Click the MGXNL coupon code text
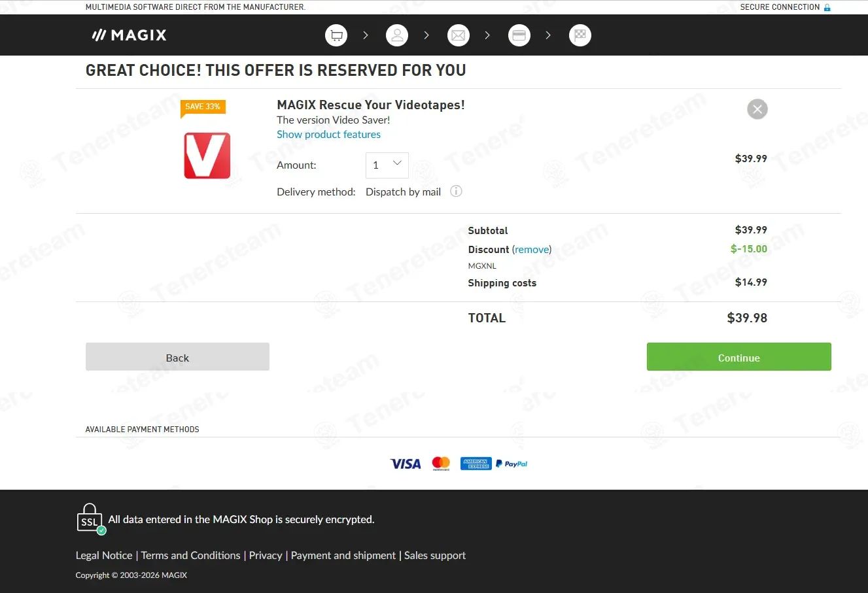Viewport: 868px width, 593px height. [482, 266]
